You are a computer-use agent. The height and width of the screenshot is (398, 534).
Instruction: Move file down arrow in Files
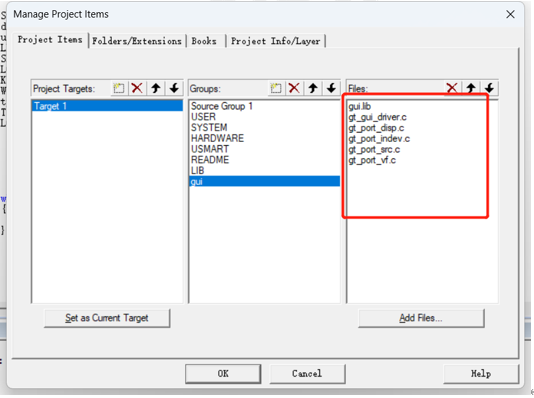coord(489,89)
